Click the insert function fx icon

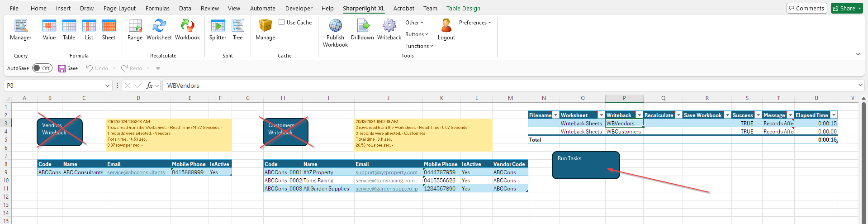tap(150, 86)
